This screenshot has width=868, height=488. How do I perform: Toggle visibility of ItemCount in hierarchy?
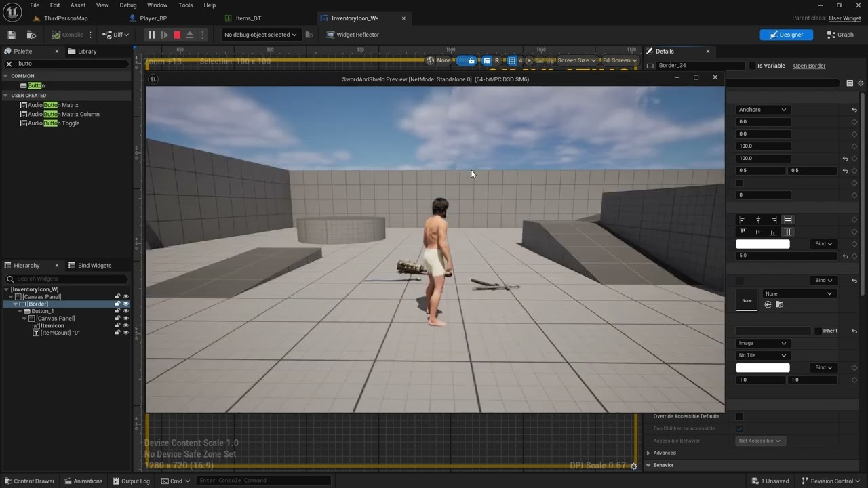(125, 333)
